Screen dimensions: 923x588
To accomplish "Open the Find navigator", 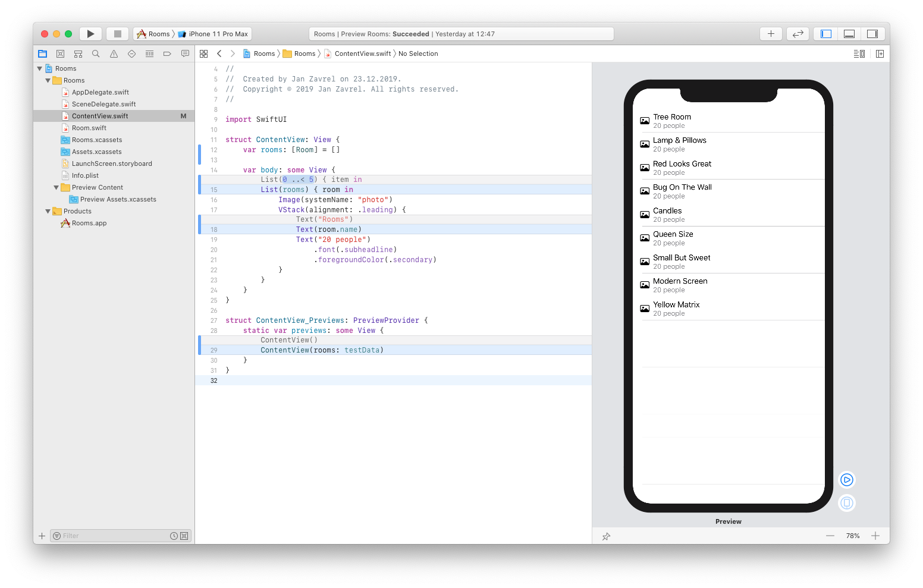I will pyautogui.click(x=96, y=54).
